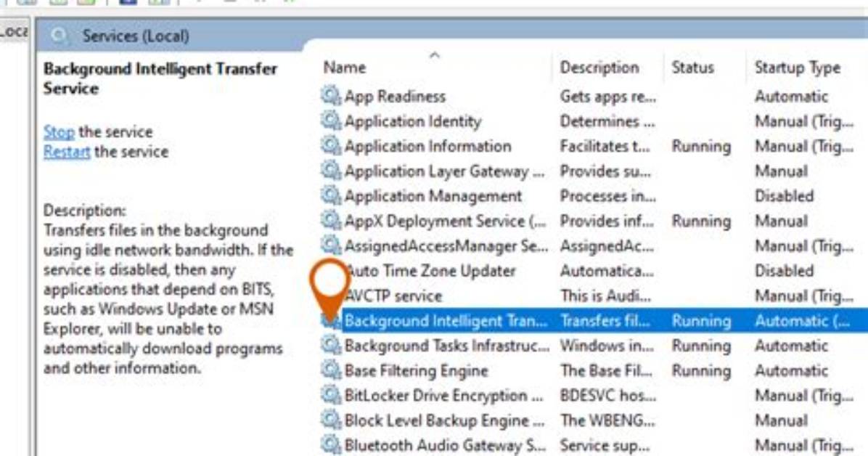Click the gear icon beside Background Tasks Infrastructure
The image size is (868, 456).
pyautogui.click(x=331, y=345)
